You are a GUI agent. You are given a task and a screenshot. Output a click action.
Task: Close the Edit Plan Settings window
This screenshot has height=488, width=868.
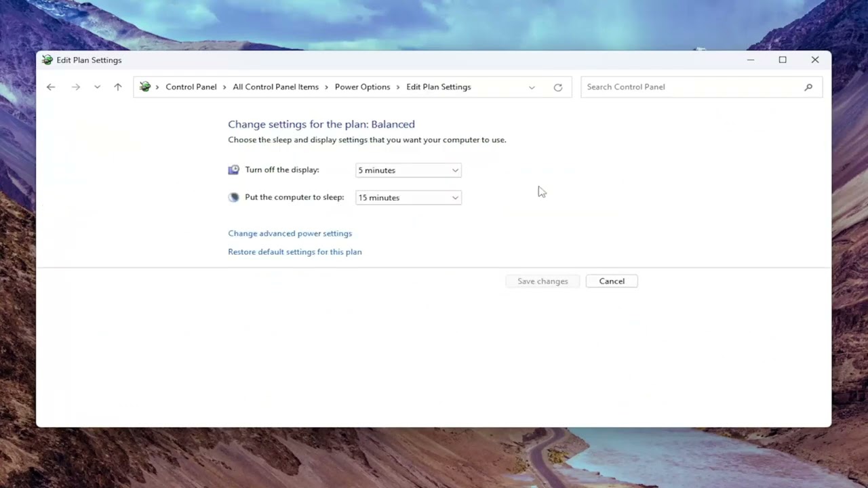pos(815,60)
